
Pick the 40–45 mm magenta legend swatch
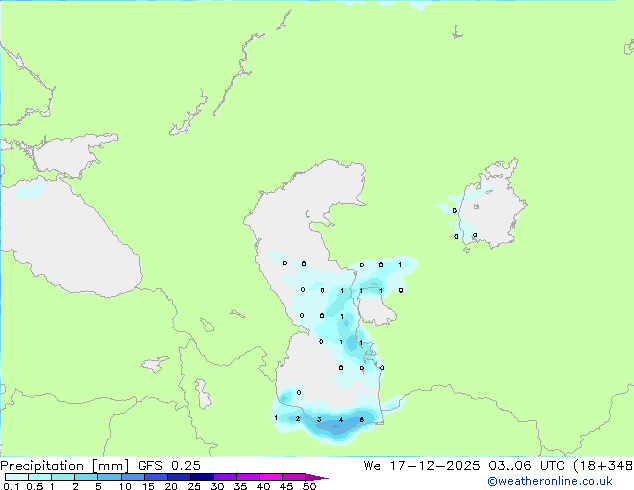point(271,477)
